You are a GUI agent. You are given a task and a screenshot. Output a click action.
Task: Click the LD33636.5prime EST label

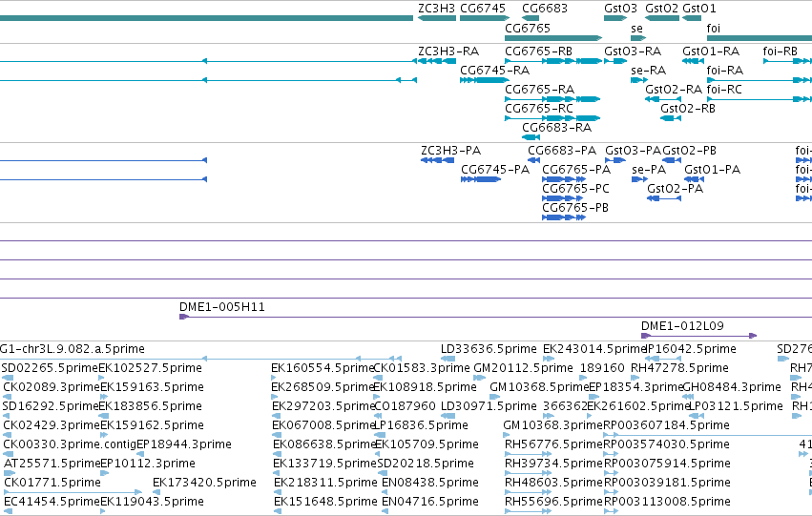coord(489,349)
